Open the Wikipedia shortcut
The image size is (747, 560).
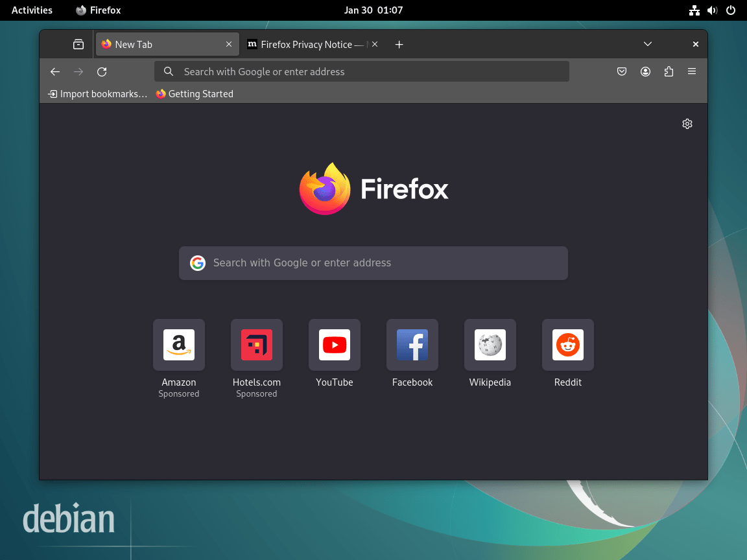490,345
